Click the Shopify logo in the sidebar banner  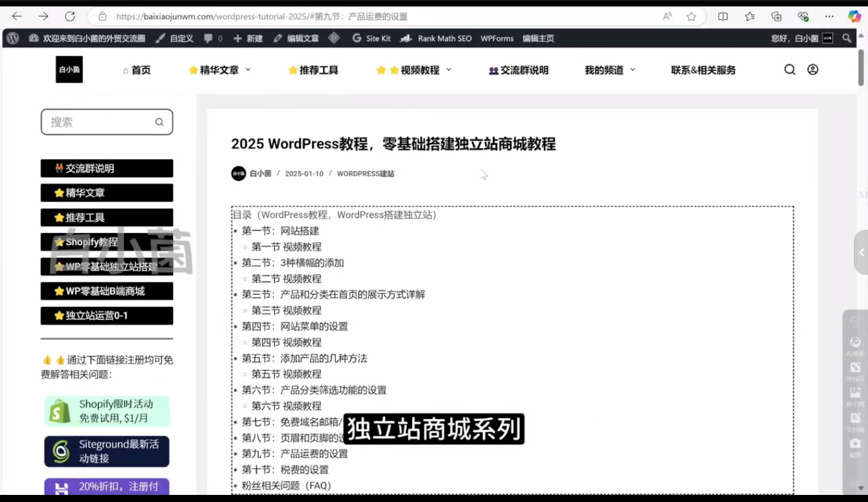point(60,412)
